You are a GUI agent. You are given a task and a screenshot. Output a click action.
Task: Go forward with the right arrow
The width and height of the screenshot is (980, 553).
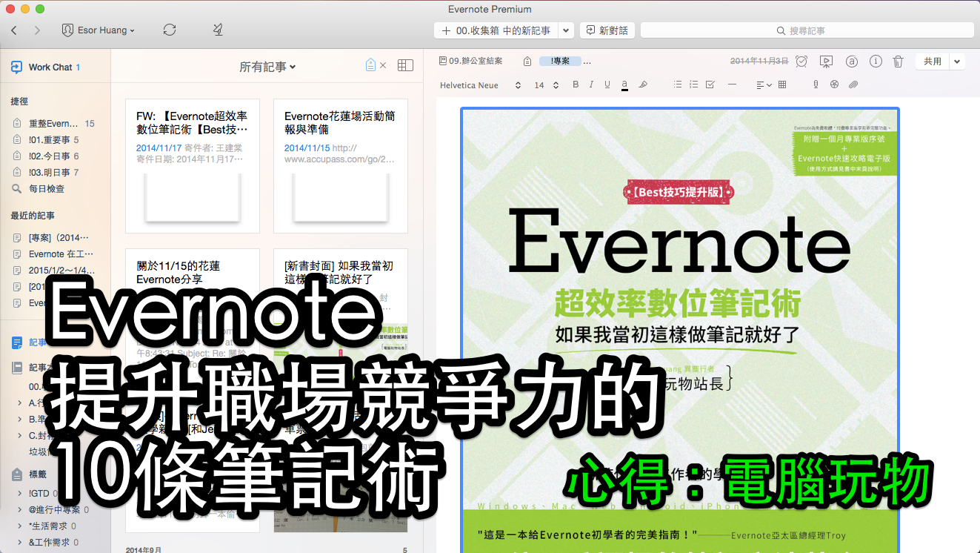[38, 30]
